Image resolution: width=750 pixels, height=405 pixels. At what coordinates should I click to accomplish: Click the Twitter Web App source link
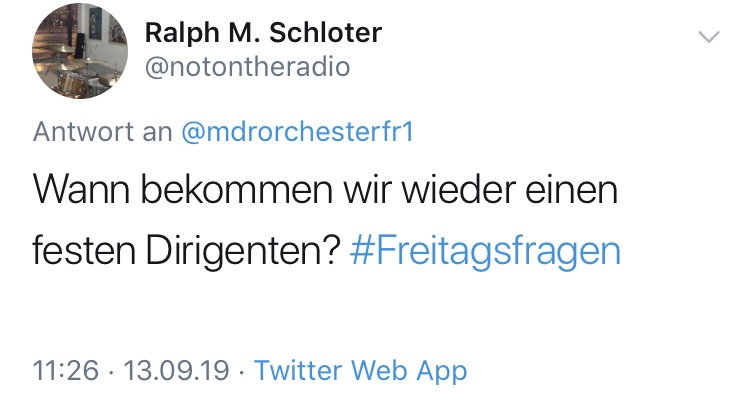(x=360, y=371)
